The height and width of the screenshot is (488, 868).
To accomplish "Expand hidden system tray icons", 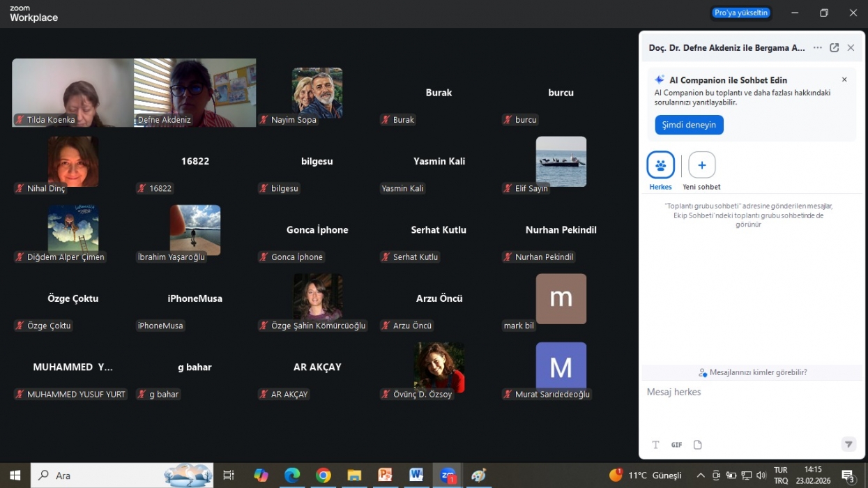I will point(700,475).
